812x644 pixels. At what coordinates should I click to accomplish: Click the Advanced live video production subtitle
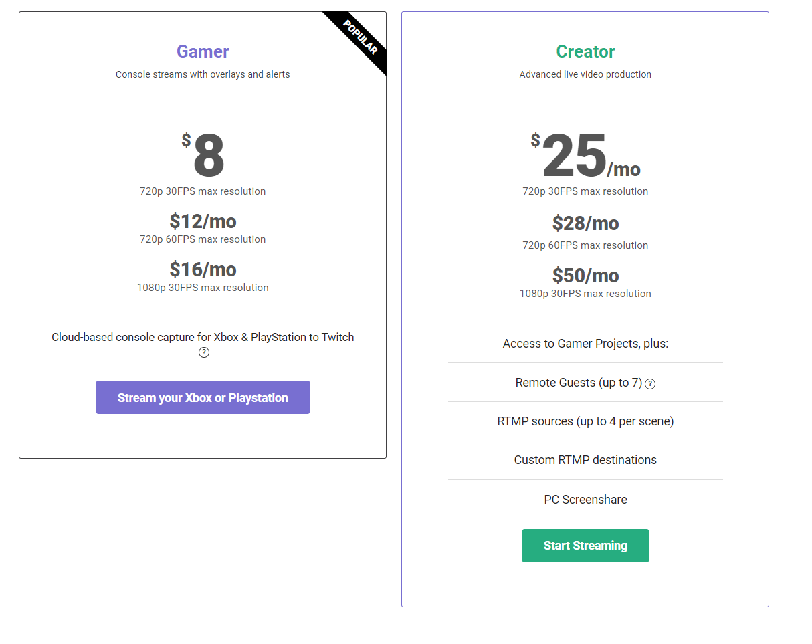585,74
